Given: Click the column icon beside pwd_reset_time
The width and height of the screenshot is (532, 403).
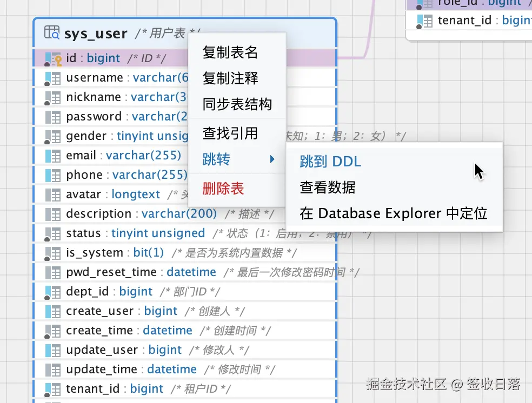Looking at the screenshot, I should pyautogui.click(x=53, y=273).
